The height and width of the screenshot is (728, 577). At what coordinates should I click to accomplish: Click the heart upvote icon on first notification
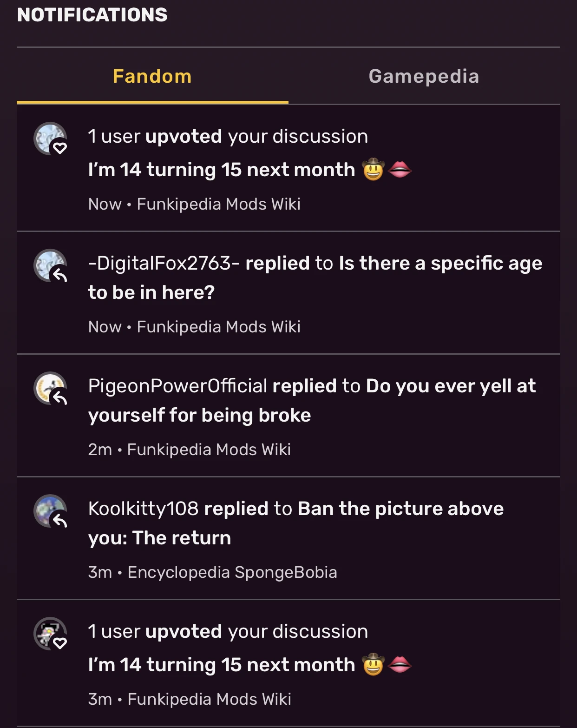pyautogui.click(x=59, y=149)
